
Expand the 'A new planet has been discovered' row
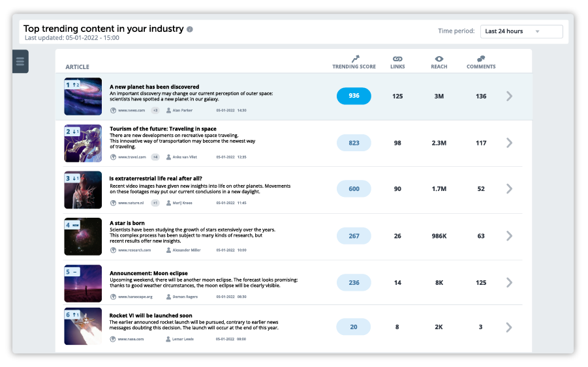tap(510, 96)
